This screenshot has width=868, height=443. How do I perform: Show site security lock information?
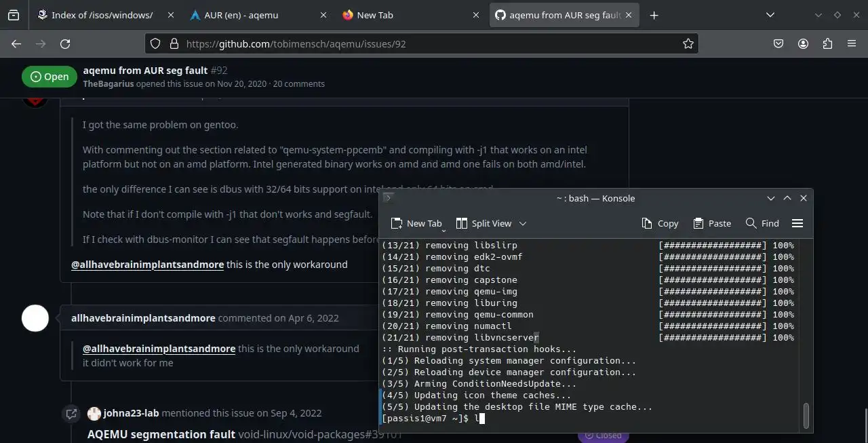(x=174, y=43)
